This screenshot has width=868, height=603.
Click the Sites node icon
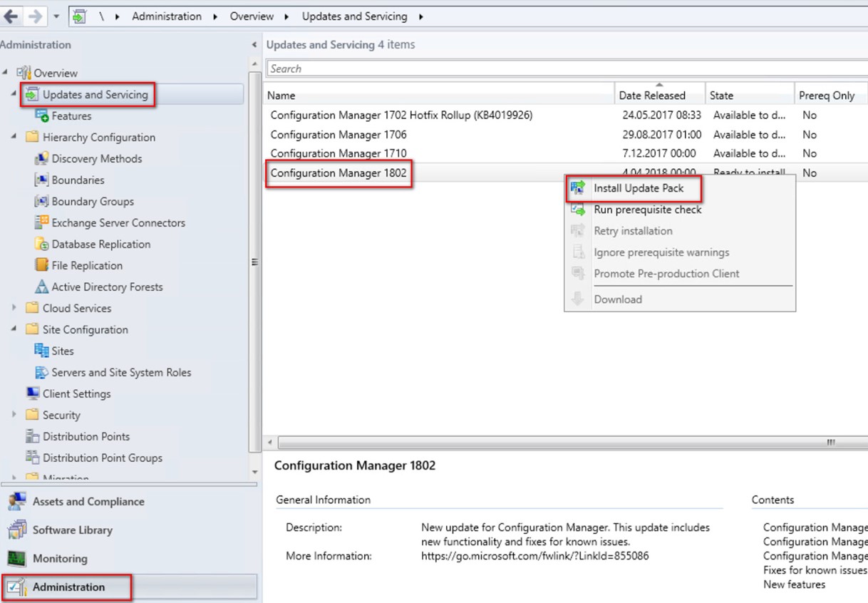click(41, 351)
